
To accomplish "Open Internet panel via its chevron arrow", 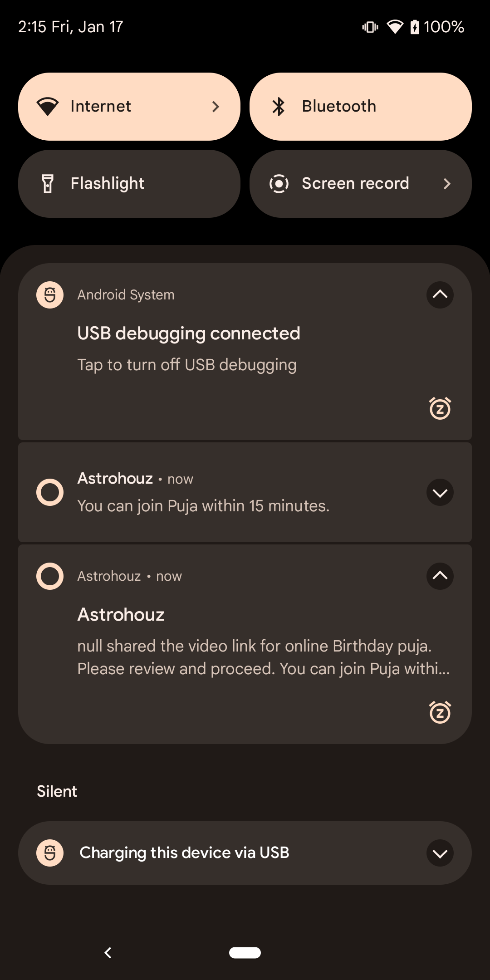I will (216, 107).
